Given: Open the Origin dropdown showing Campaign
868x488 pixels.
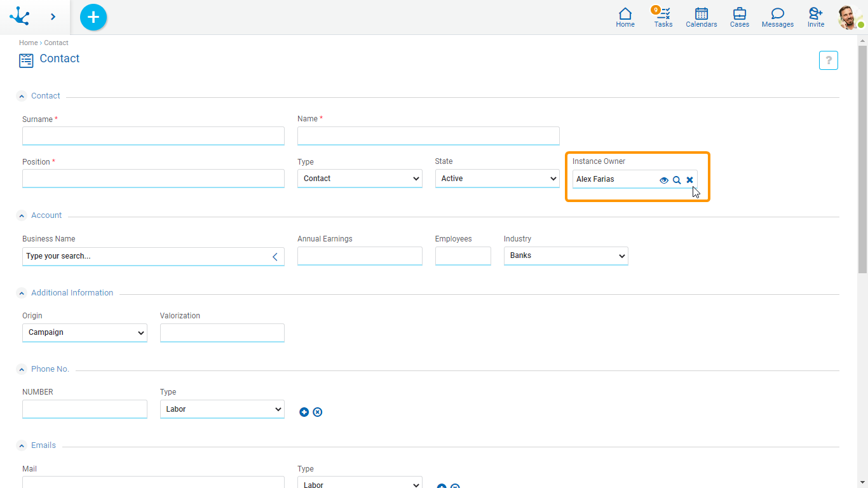Looking at the screenshot, I should (85, 333).
